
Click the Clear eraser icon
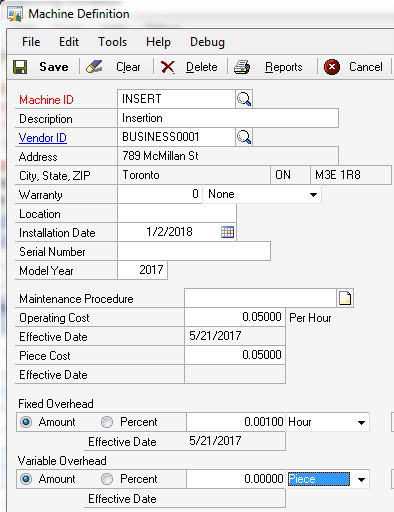click(94, 67)
